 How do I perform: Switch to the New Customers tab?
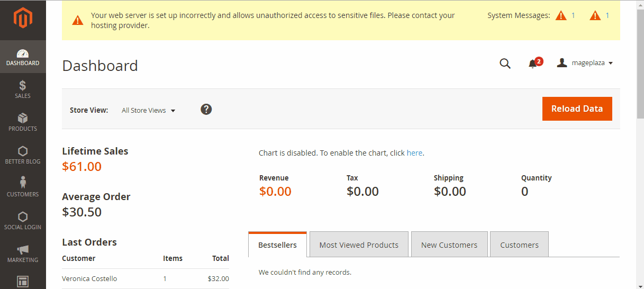[x=449, y=245]
